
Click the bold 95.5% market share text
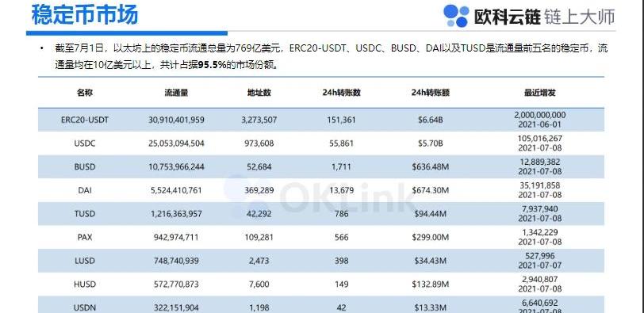pyautogui.click(x=211, y=65)
